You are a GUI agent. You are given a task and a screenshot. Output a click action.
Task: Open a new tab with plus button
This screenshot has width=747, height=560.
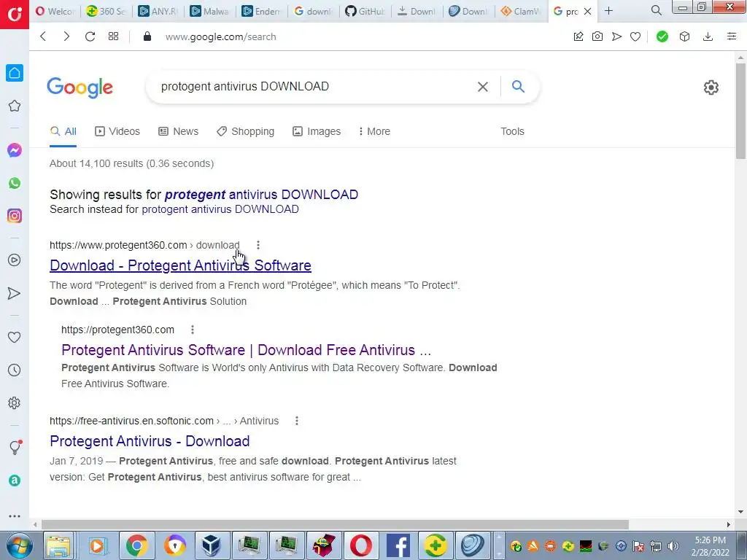[608, 10]
